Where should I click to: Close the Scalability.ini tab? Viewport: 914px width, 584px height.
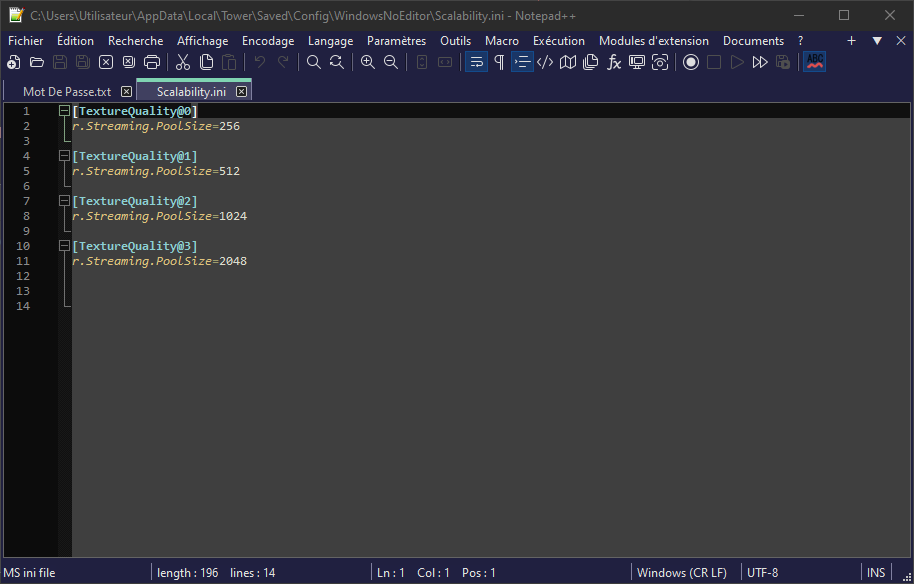pos(241,92)
